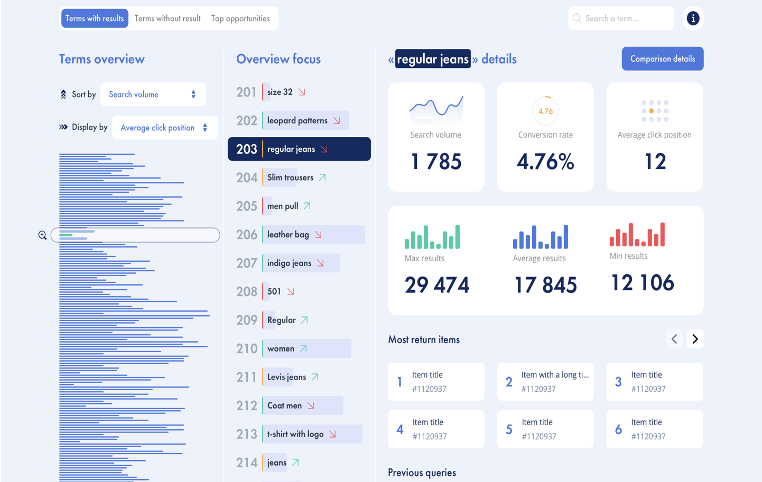
Task: Click the Average click position dots icon
Action: click(655, 111)
